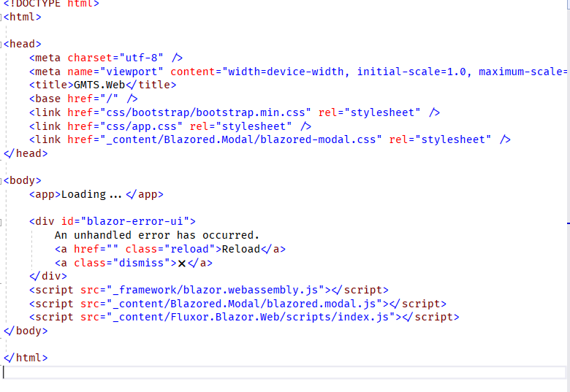
Task: Click the opening head tag
Action: pyautogui.click(x=23, y=44)
